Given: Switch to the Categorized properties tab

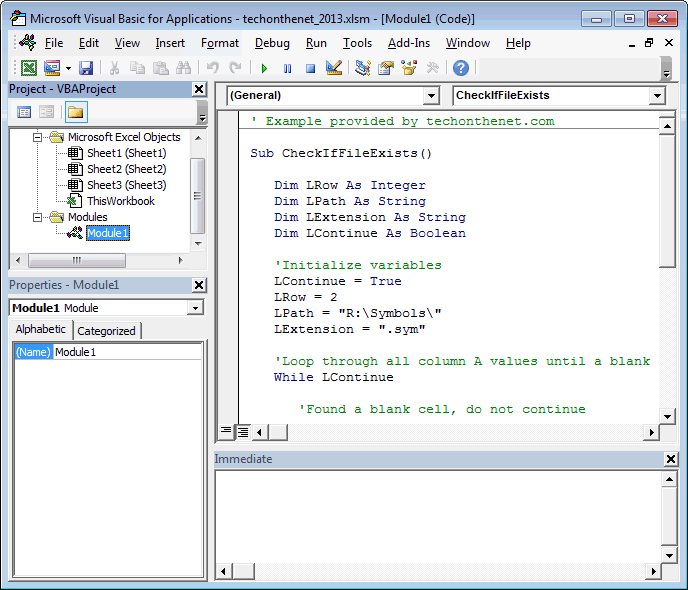Looking at the screenshot, I should coord(107,331).
